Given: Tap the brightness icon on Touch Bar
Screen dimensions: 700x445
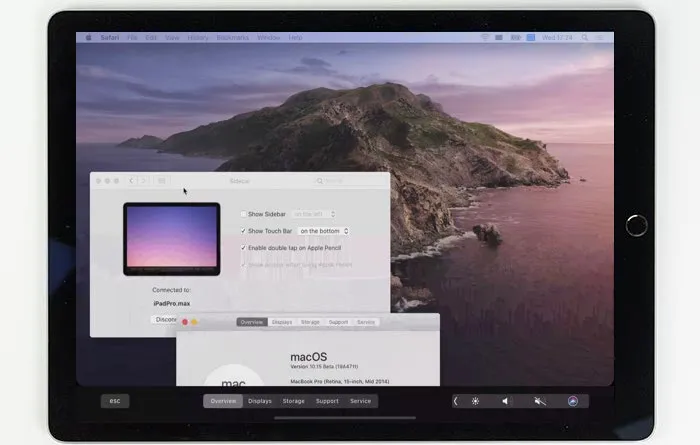Looking at the screenshot, I should pos(475,401).
